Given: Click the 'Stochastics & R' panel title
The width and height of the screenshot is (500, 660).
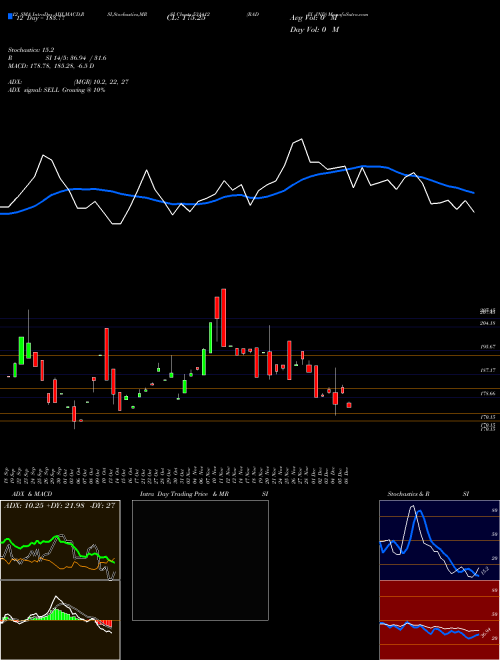Looking at the screenshot, I should click(408, 494).
